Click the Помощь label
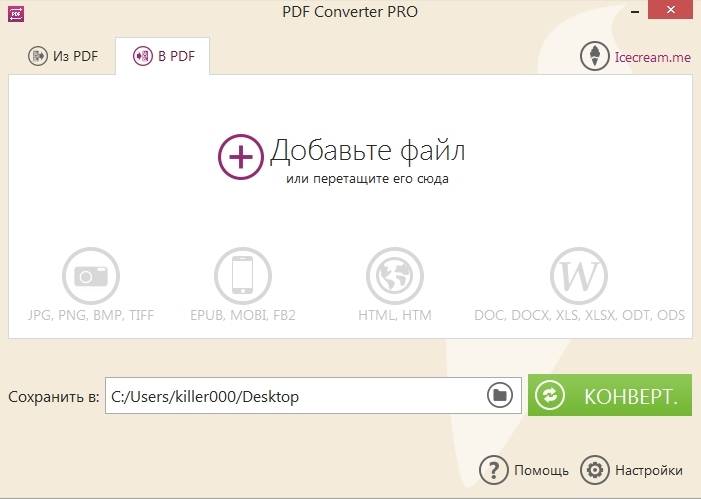 (x=541, y=470)
